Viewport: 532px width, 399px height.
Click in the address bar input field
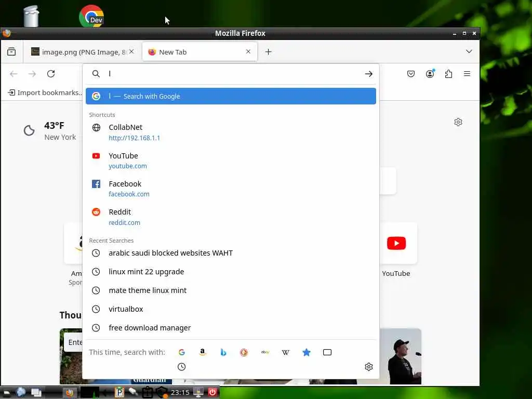point(234,74)
